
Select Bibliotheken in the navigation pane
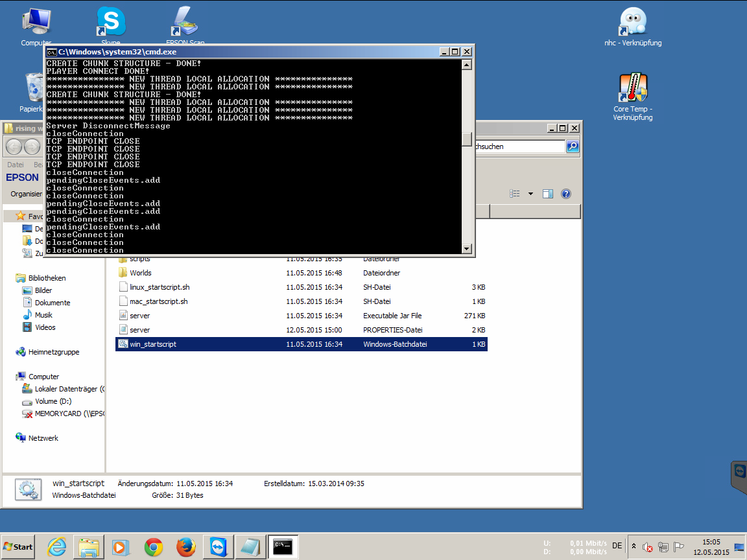point(47,278)
